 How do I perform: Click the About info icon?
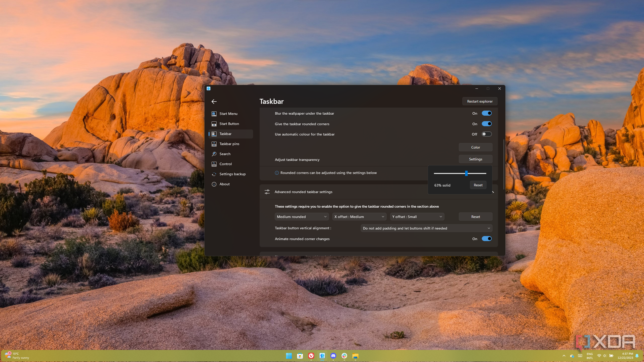click(x=214, y=184)
